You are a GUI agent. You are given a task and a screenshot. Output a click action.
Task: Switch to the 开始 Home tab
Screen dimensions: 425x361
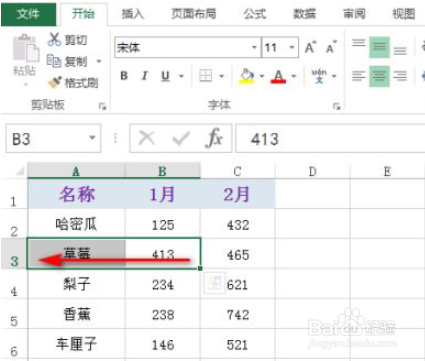pyautogui.click(x=83, y=14)
